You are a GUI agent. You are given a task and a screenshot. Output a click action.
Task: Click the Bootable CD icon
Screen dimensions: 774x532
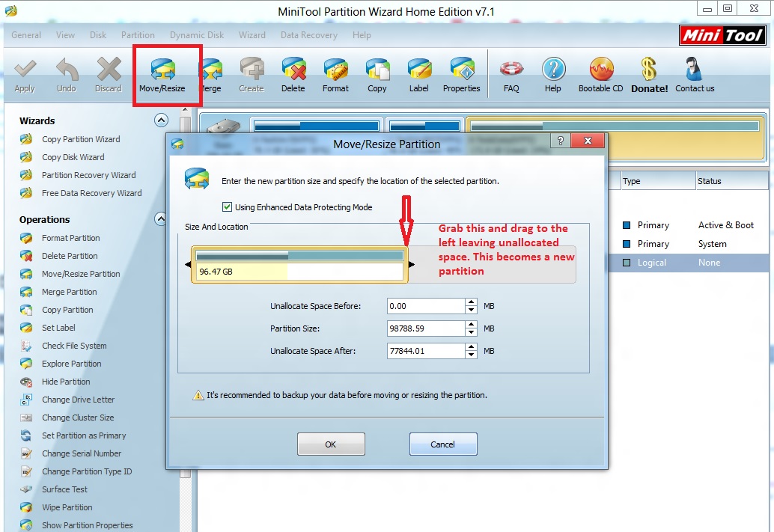point(601,69)
